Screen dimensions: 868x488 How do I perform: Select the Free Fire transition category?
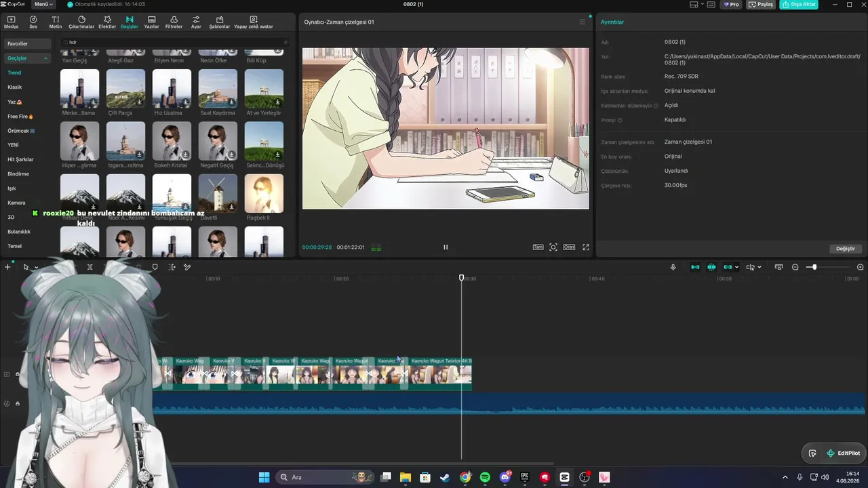pos(20,117)
